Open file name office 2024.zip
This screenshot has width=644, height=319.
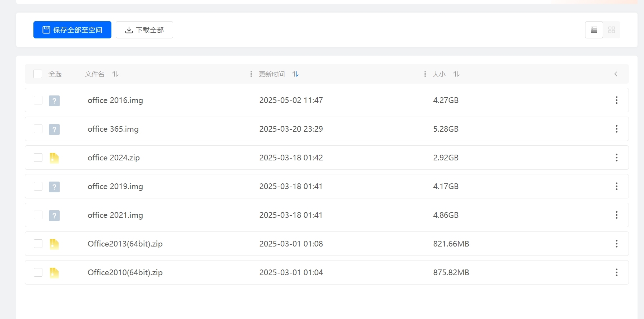pyautogui.click(x=114, y=158)
